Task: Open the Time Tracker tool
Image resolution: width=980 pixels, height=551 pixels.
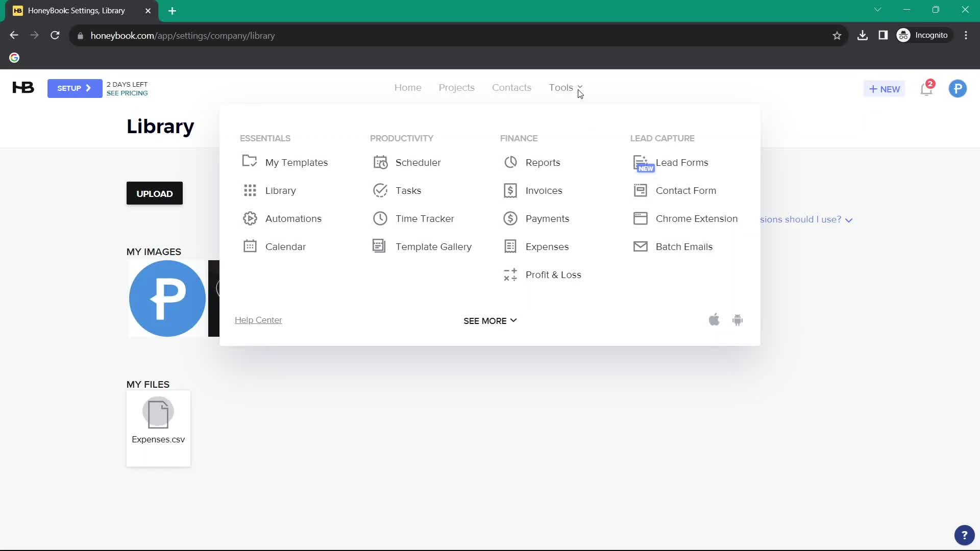Action: click(425, 219)
